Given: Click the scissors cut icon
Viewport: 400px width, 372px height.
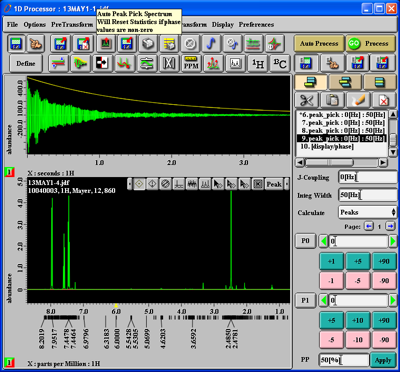Looking at the screenshot, I should pyautogui.click(x=306, y=100).
